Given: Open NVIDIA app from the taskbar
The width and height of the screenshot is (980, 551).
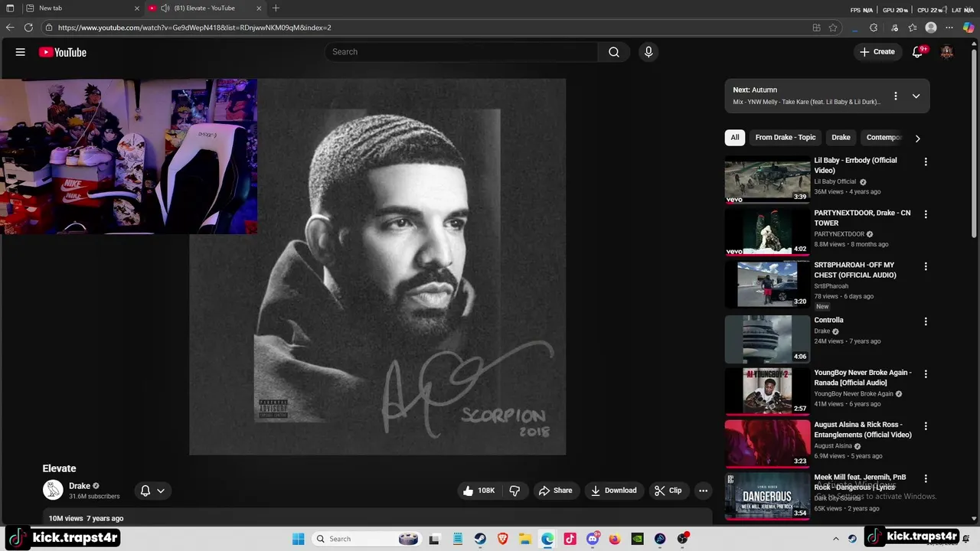Looking at the screenshot, I should [637, 539].
